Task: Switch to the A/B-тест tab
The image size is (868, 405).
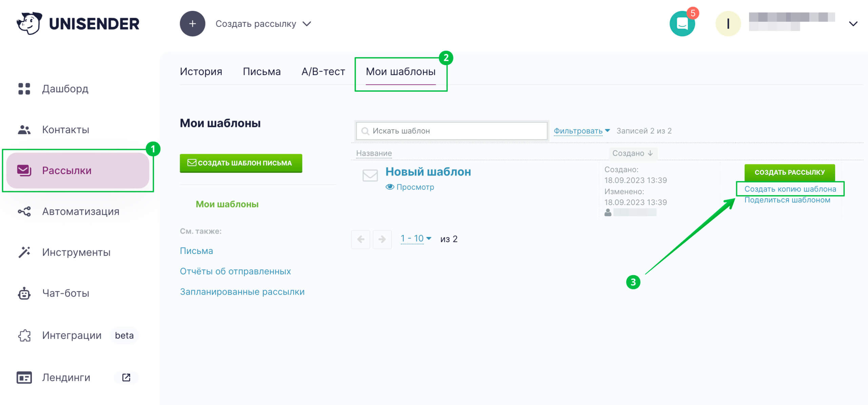Action: coord(323,72)
